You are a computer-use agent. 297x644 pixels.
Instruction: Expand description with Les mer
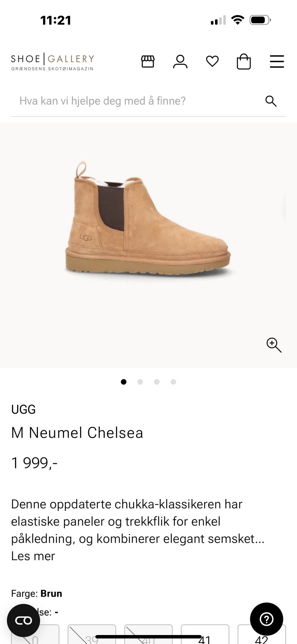coord(33,556)
